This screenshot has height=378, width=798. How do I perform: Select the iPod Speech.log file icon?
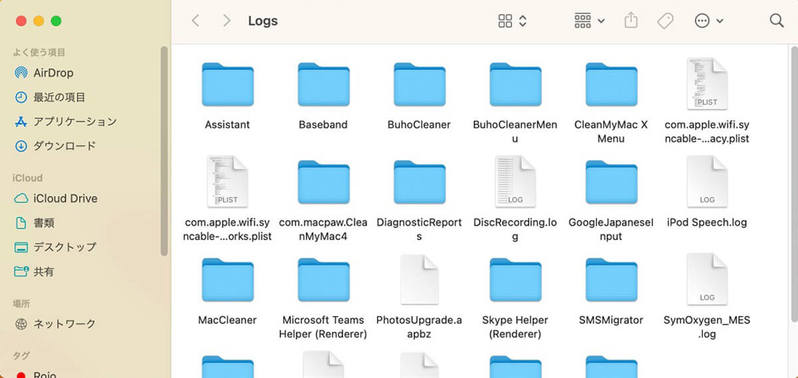(707, 182)
